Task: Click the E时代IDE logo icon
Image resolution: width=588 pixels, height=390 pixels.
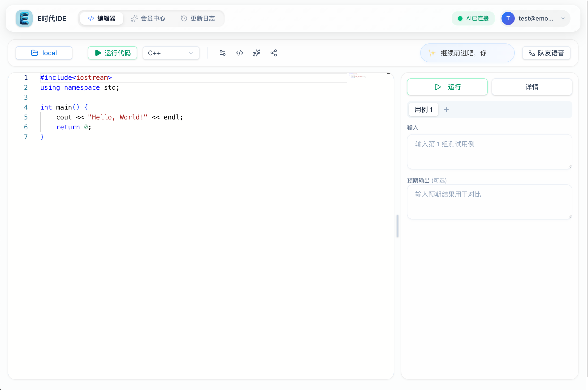Action: coord(24,18)
